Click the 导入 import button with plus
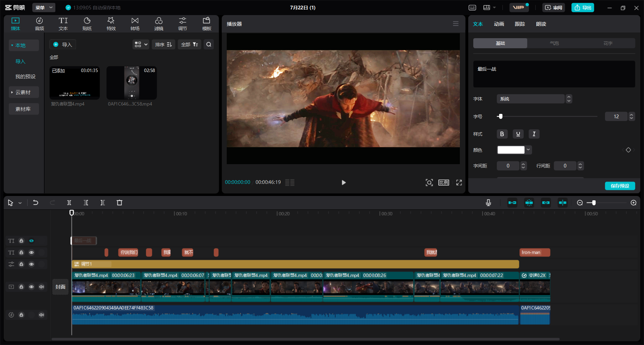This screenshot has width=644, height=345. [63, 45]
